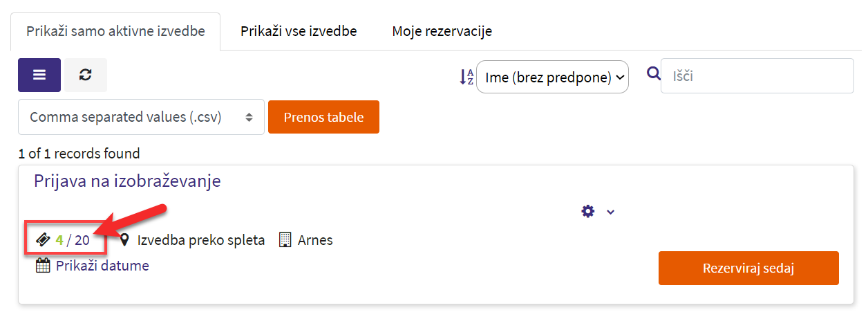
Task: Click the location pin icon
Action: [x=125, y=240]
